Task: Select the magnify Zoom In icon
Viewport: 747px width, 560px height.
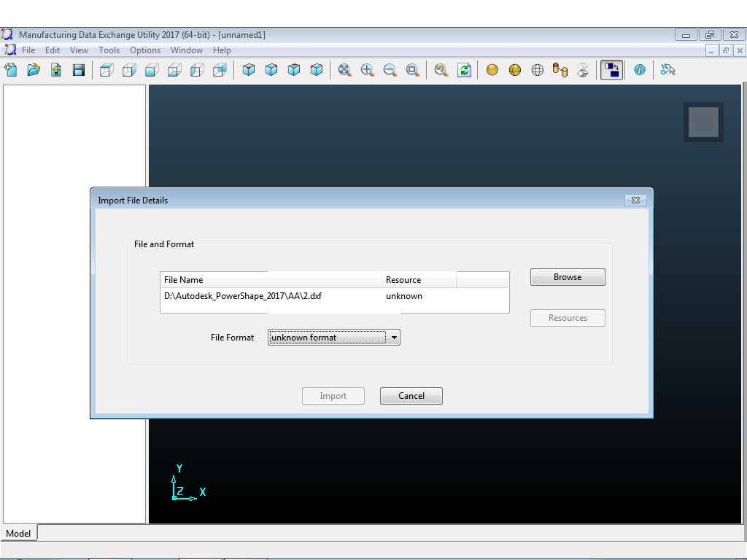Action: (x=368, y=70)
